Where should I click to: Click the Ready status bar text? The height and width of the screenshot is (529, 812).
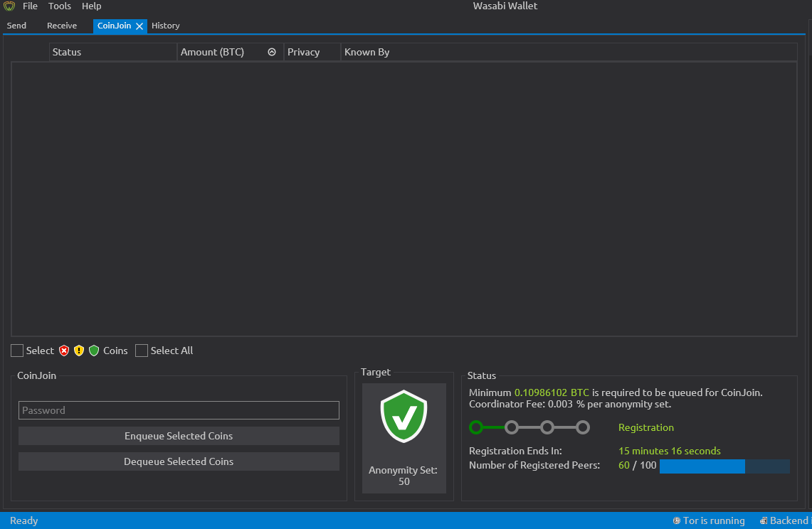[23, 520]
